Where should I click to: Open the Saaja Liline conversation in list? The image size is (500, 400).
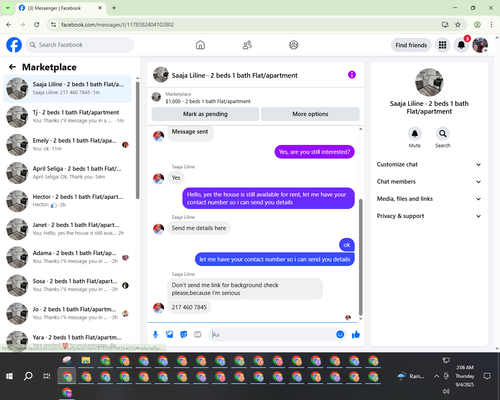[x=68, y=89]
